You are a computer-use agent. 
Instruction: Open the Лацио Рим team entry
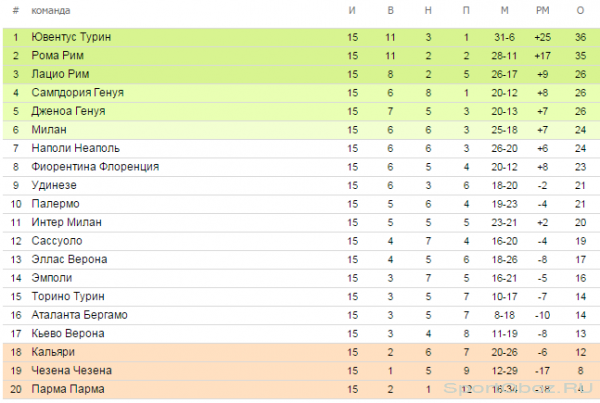[60, 74]
